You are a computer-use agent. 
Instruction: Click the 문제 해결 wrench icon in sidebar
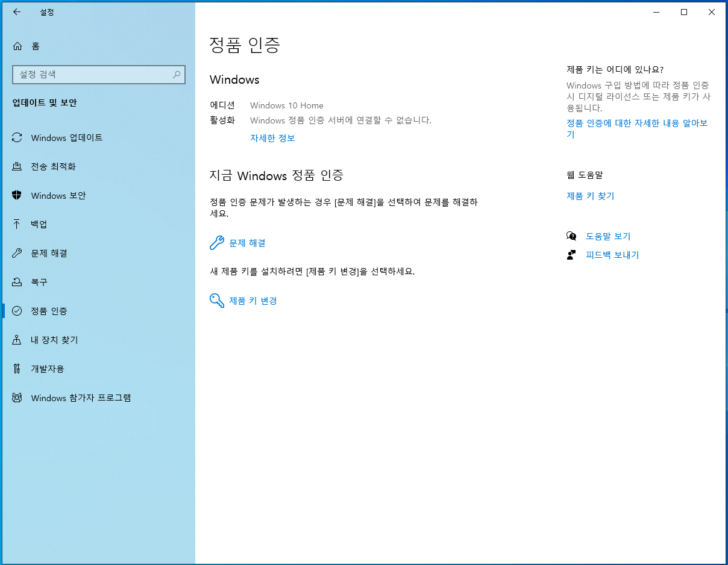tap(17, 254)
